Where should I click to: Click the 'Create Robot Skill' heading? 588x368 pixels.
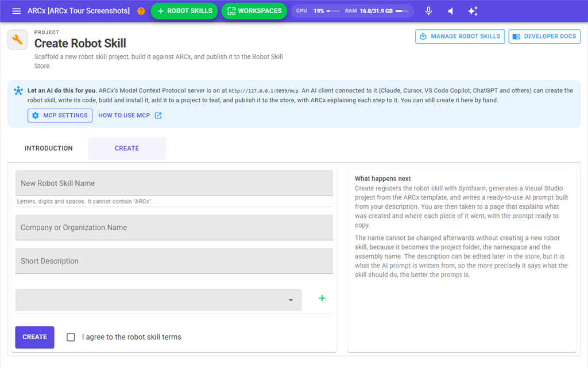point(80,43)
